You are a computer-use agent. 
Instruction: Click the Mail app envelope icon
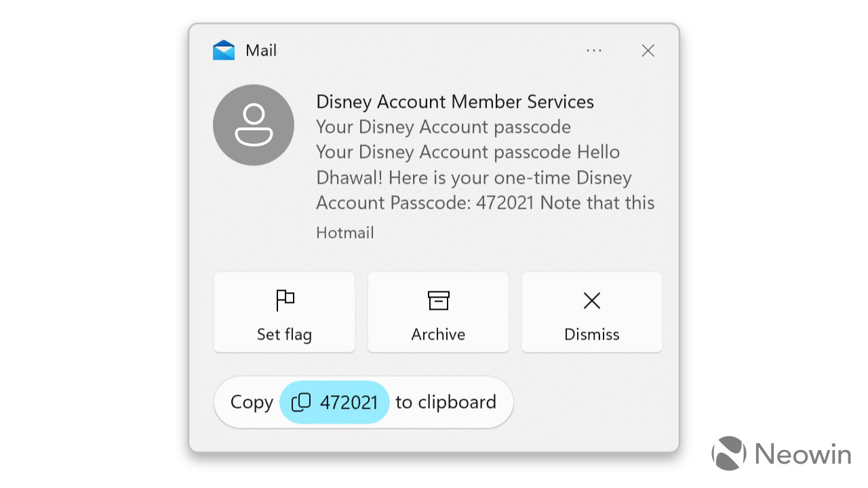click(x=224, y=51)
